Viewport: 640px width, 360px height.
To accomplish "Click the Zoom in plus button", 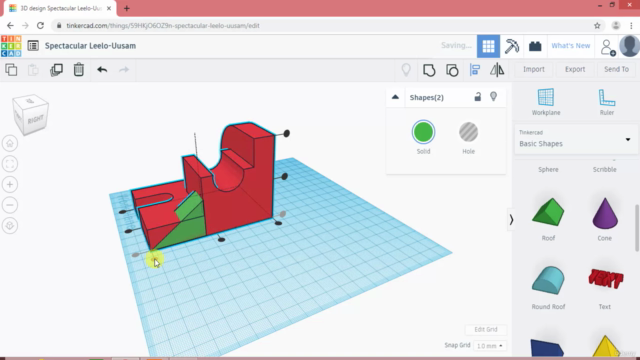I will coord(10,184).
